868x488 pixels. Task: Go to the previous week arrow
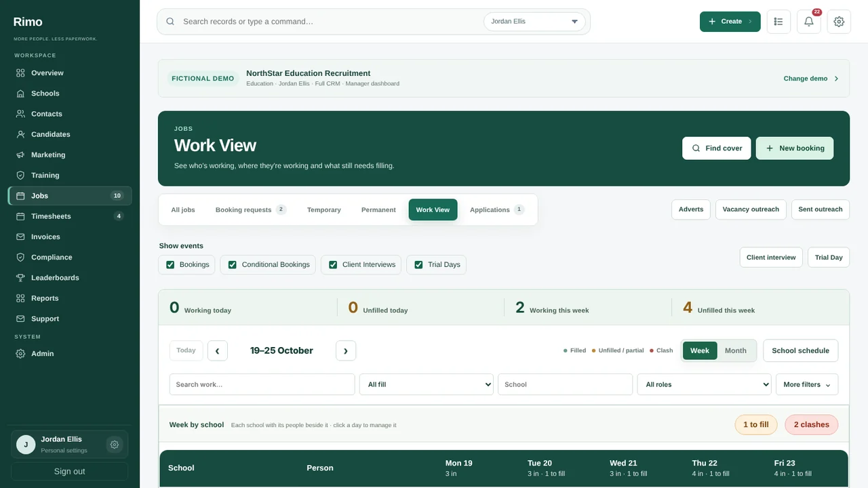coord(218,350)
